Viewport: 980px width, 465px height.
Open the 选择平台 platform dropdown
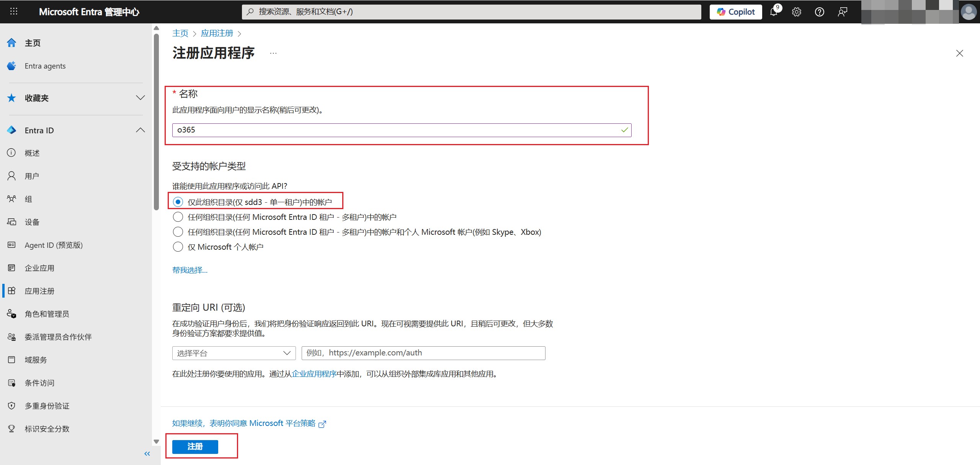(x=234, y=353)
